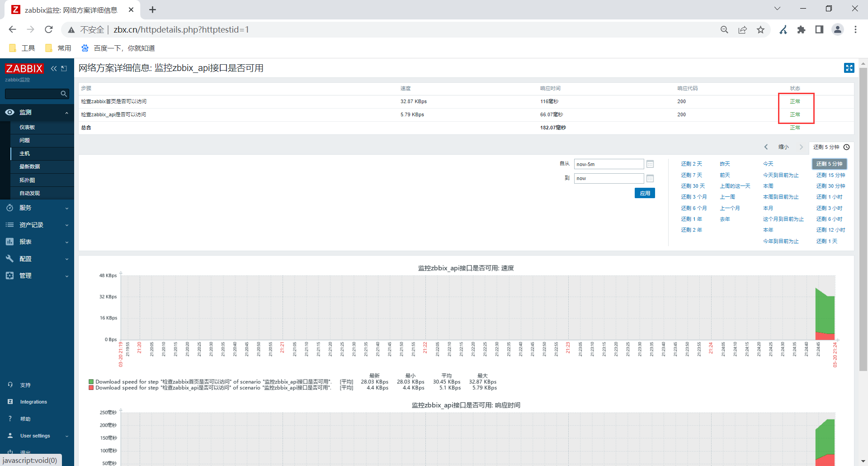The image size is (868, 466).
Task: Click the eye icon for 监测
Action: point(9,112)
